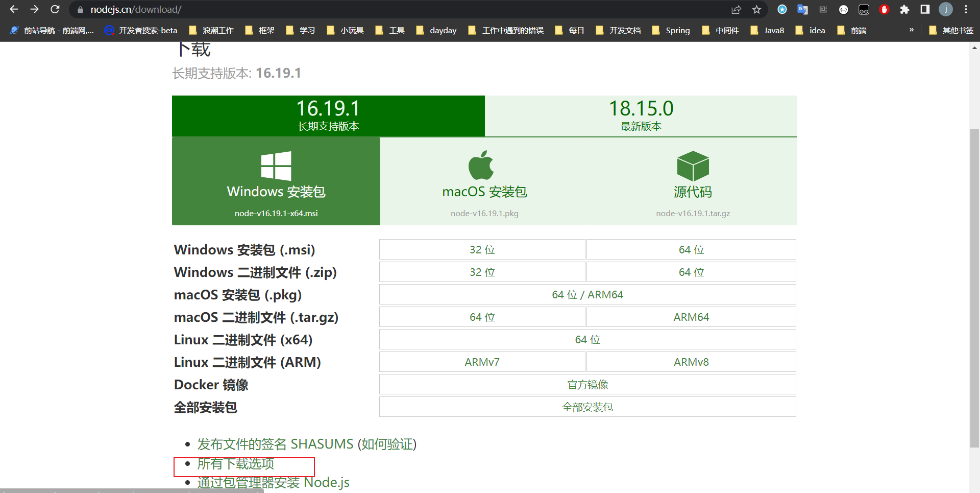Download macOS .pkg 64 位 / ARM64
Screen dimensions: 980x493
pos(587,294)
